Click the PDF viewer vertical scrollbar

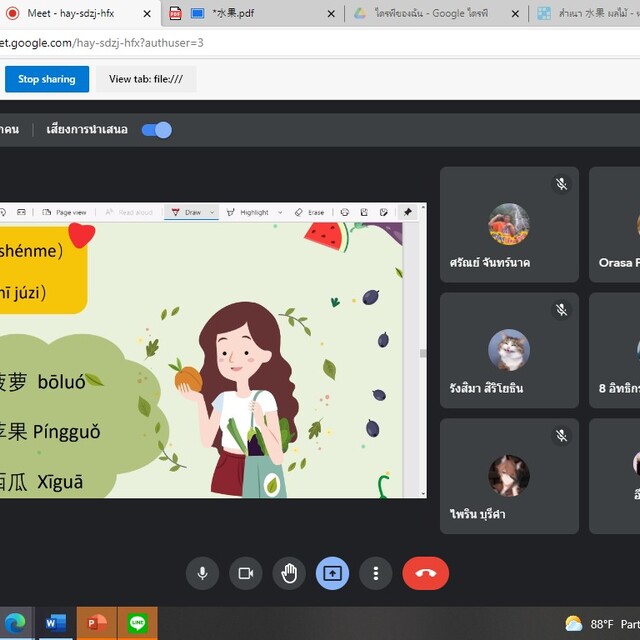click(422, 353)
